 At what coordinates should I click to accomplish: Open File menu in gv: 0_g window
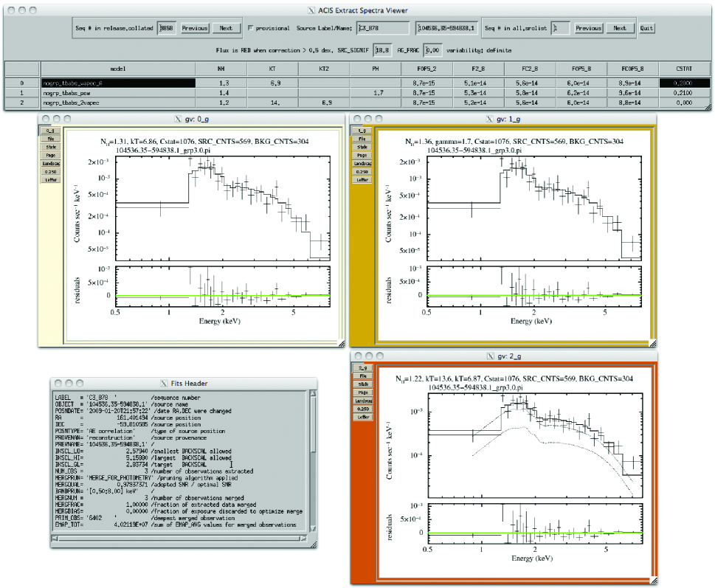click(x=51, y=138)
